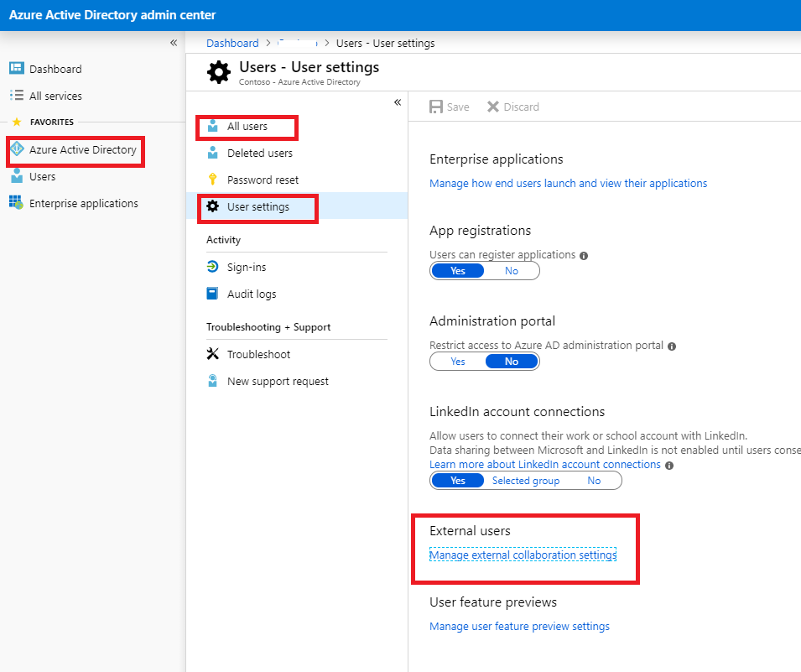801x672 pixels.
Task: Click Azure Active Directory admin center title
Action: pyautogui.click(x=112, y=15)
